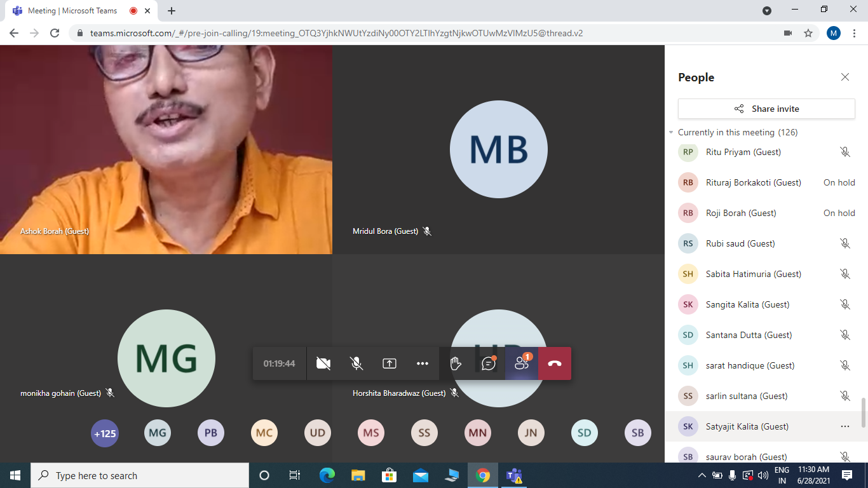Click the UD participant bubble
The width and height of the screenshot is (868, 488).
pos(318,433)
